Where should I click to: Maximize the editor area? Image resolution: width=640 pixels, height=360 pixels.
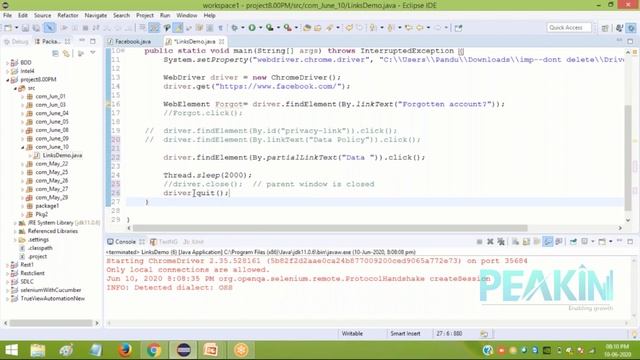pyautogui.click(x=630, y=41)
